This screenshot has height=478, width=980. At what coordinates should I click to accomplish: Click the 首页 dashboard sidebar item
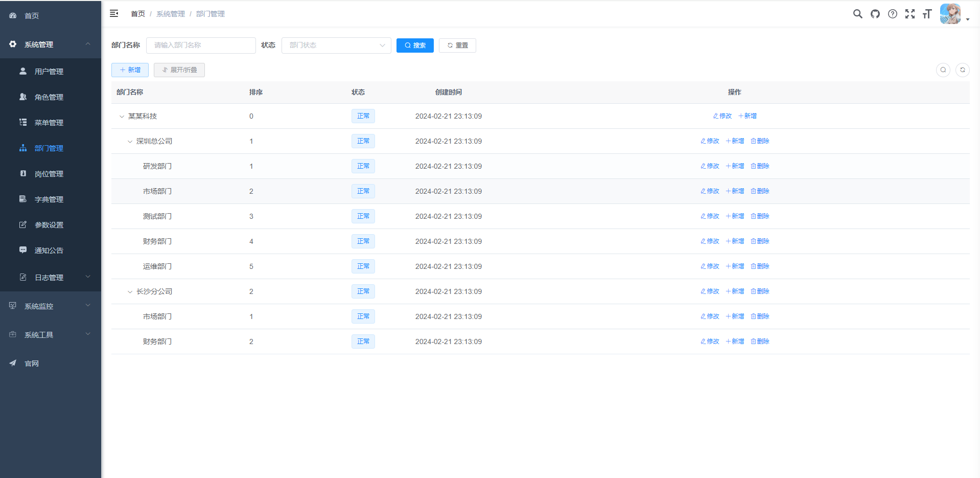click(x=51, y=15)
